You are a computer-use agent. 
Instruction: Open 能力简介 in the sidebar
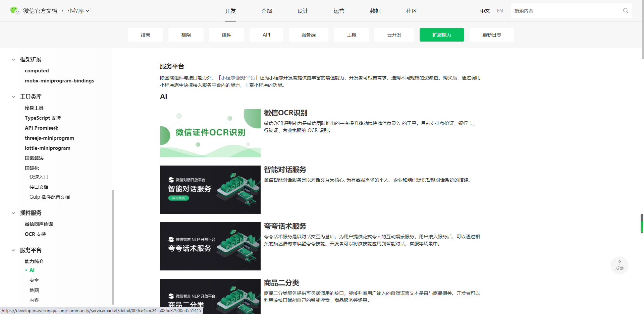tap(34, 261)
